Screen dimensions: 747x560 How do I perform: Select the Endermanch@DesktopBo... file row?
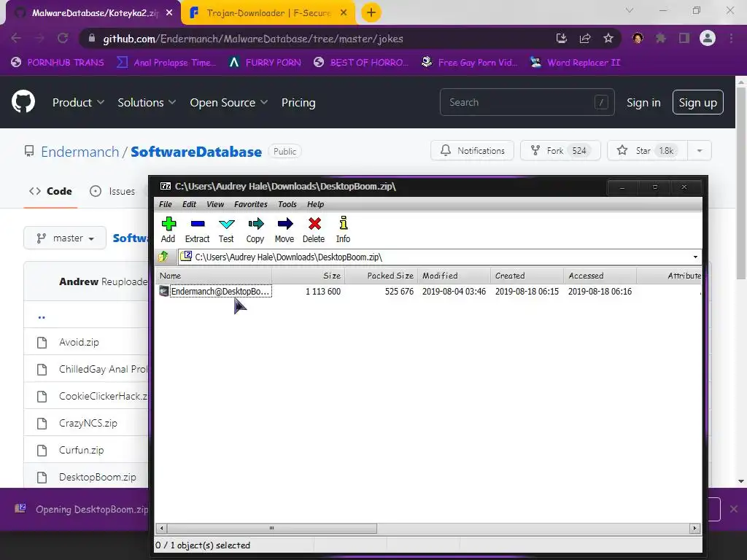(x=429, y=291)
